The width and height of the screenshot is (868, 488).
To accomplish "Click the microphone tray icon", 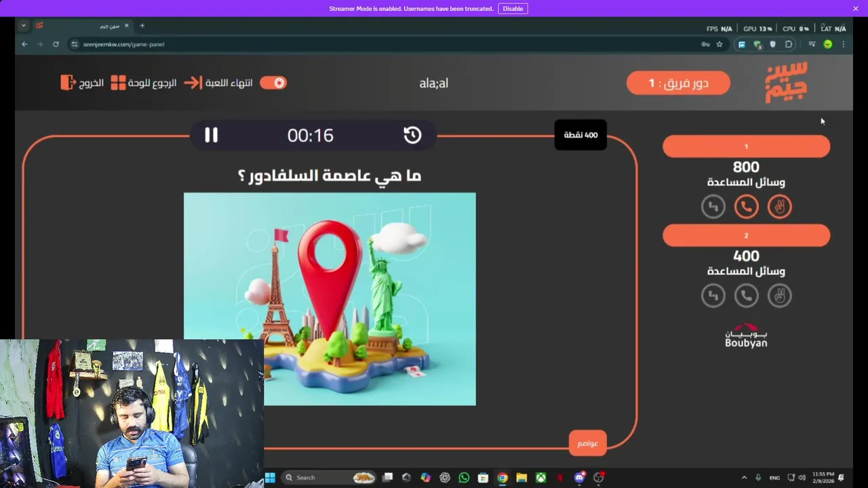I will click(758, 477).
